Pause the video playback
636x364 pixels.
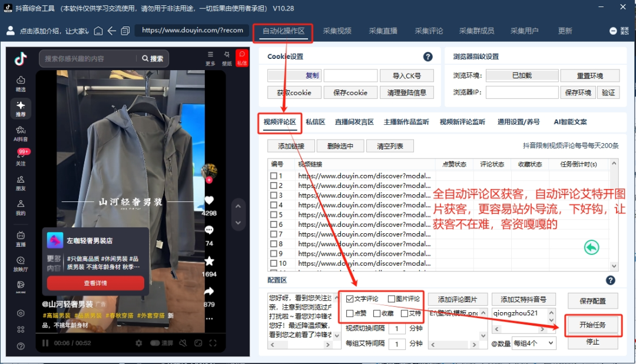[x=45, y=343]
